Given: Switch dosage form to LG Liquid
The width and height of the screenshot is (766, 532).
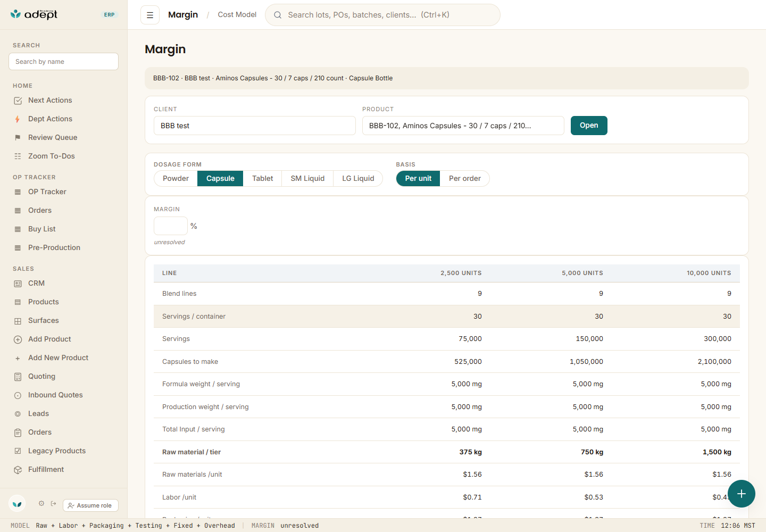Looking at the screenshot, I should coord(358,179).
